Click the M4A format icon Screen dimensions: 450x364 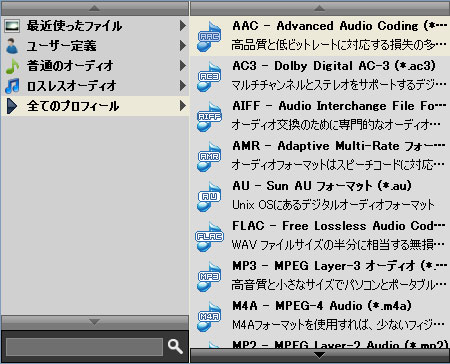pos(209,316)
